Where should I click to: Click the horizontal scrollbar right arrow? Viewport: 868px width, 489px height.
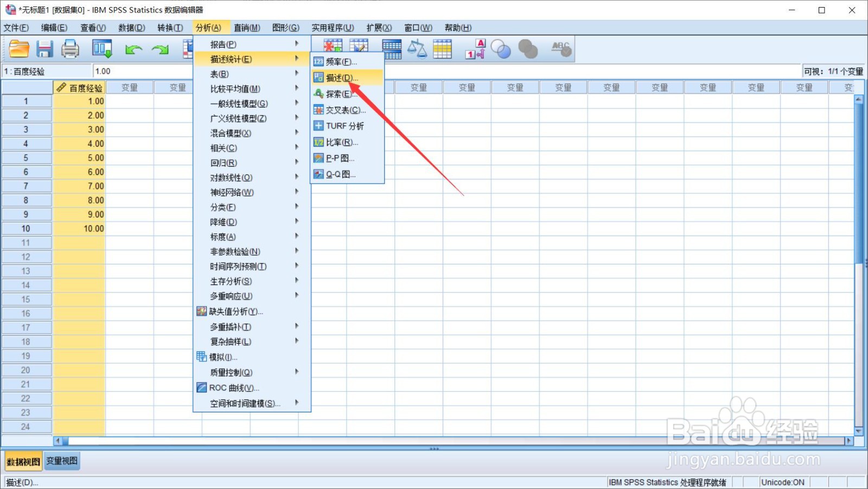[x=849, y=441]
